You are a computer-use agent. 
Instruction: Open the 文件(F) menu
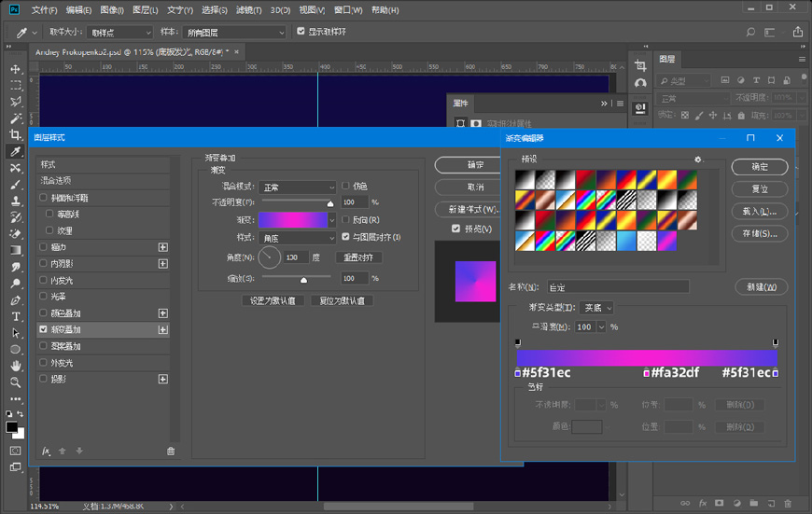point(44,10)
